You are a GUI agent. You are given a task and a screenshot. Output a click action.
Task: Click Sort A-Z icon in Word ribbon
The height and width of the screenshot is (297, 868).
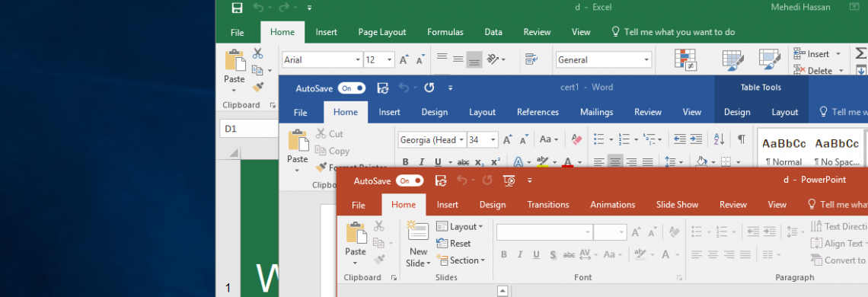point(719,139)
